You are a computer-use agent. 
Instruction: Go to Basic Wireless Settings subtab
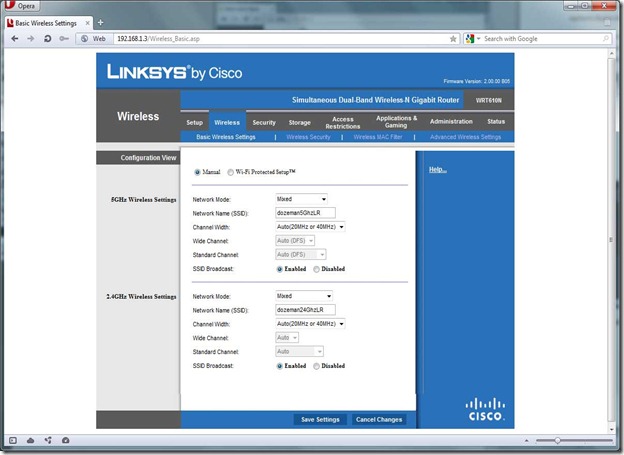click(226, 137)
